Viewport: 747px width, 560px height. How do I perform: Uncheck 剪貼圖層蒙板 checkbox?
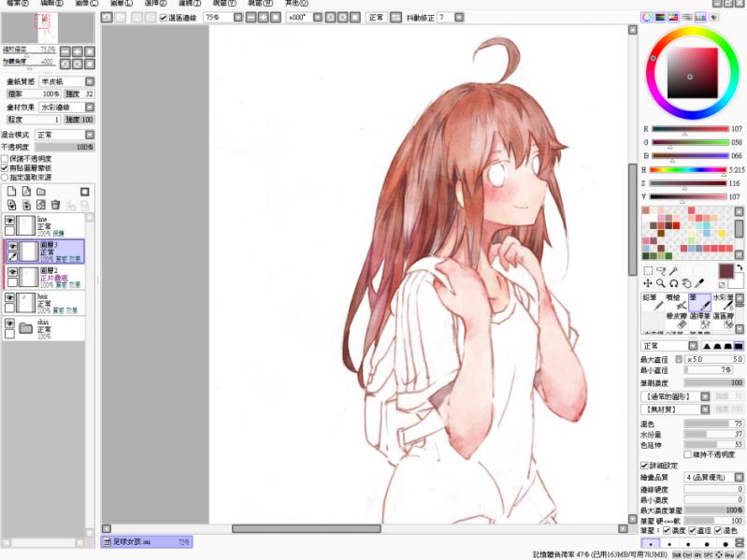(5, 168)
